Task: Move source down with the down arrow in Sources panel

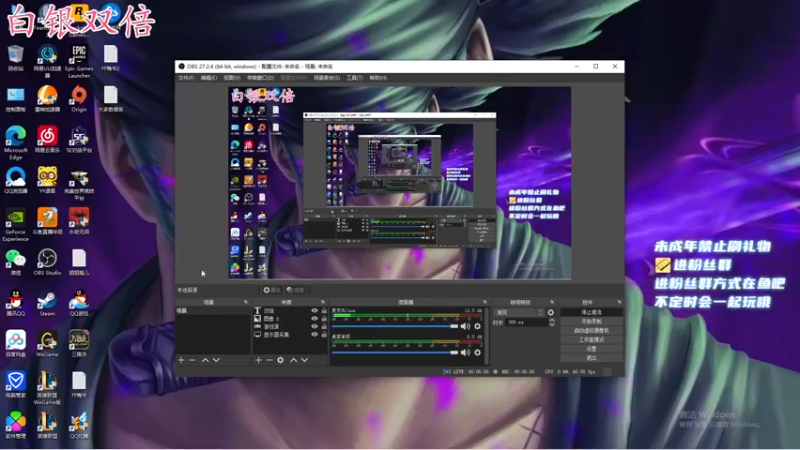Action: 305,360
